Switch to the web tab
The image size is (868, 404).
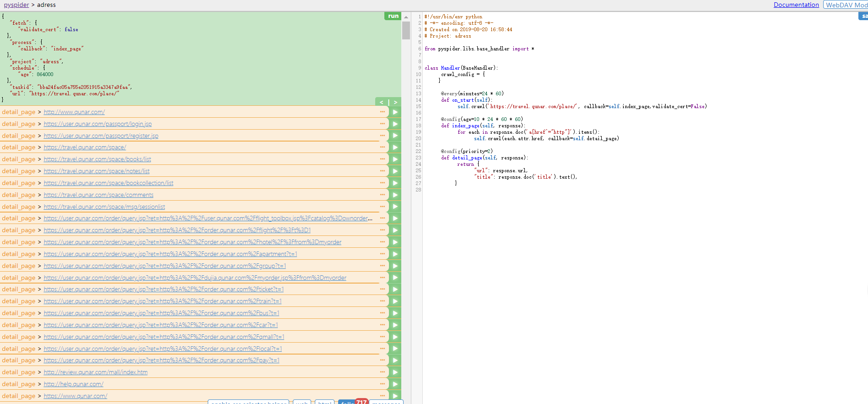(302, 402)
